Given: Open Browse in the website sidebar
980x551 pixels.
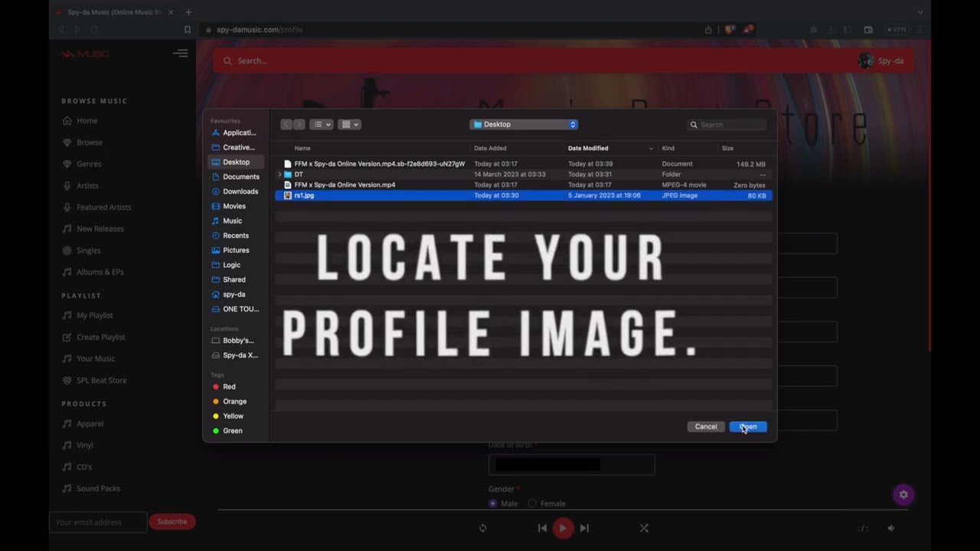Looking at the screenshot, I should coord(83,142).
